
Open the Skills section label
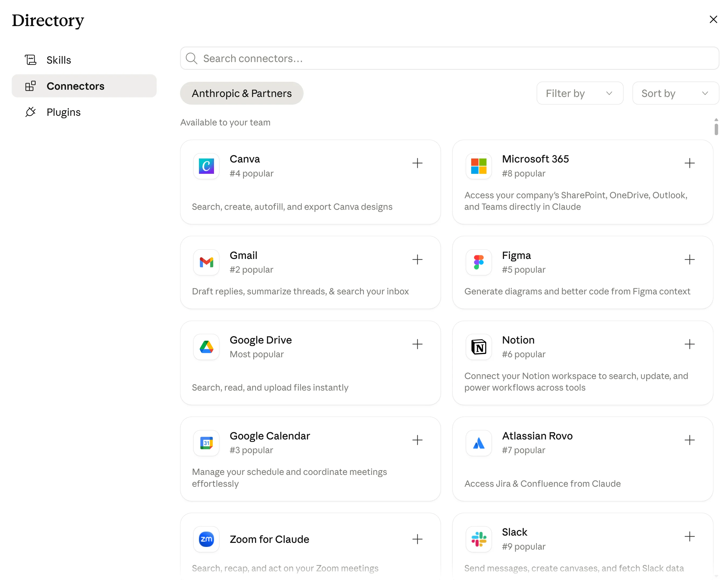tap(59, 60)
